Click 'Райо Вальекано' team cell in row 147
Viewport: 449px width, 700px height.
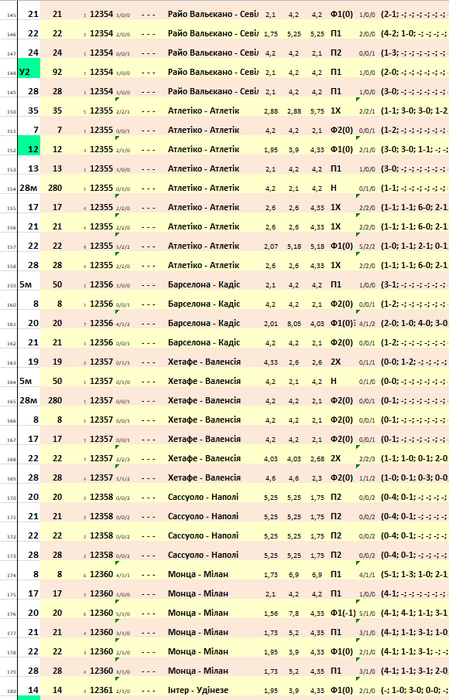(213, 53)
